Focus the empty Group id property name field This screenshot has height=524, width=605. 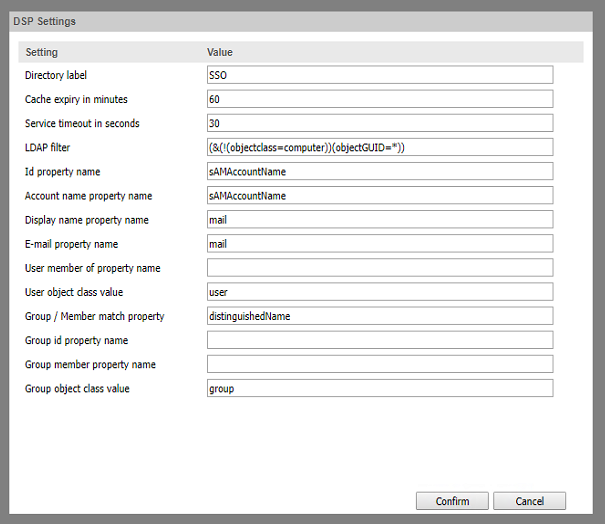tap(379, 340)
